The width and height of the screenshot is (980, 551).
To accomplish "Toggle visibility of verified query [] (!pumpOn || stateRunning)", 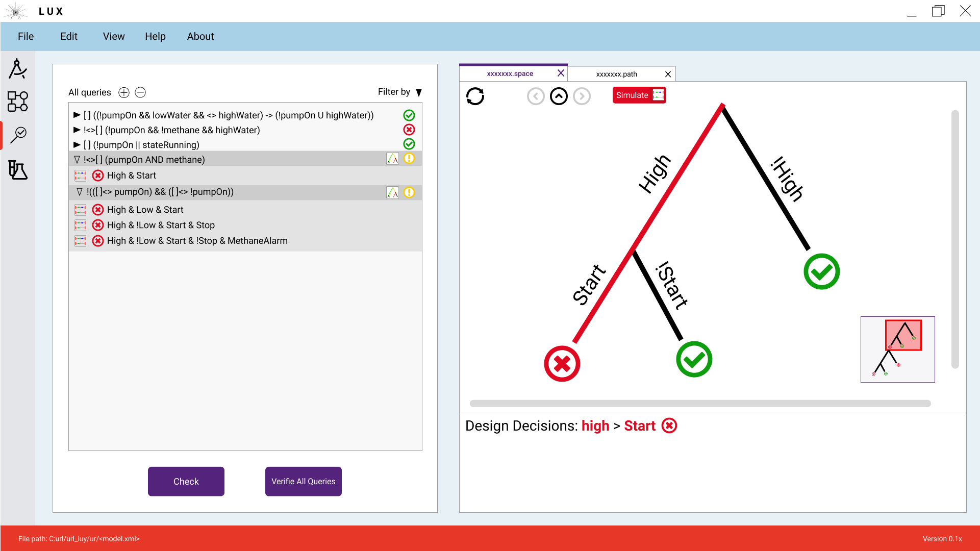I will [76, 144].
